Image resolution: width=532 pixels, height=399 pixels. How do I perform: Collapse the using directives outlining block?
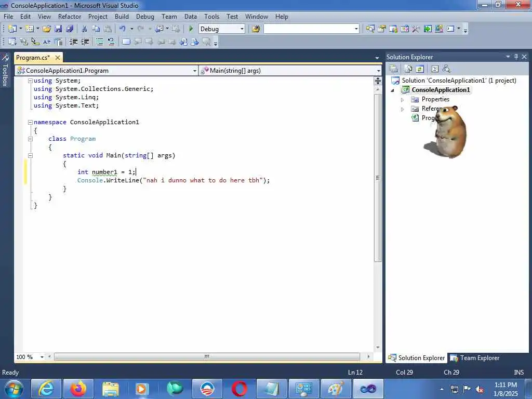(x=30, y=81)
